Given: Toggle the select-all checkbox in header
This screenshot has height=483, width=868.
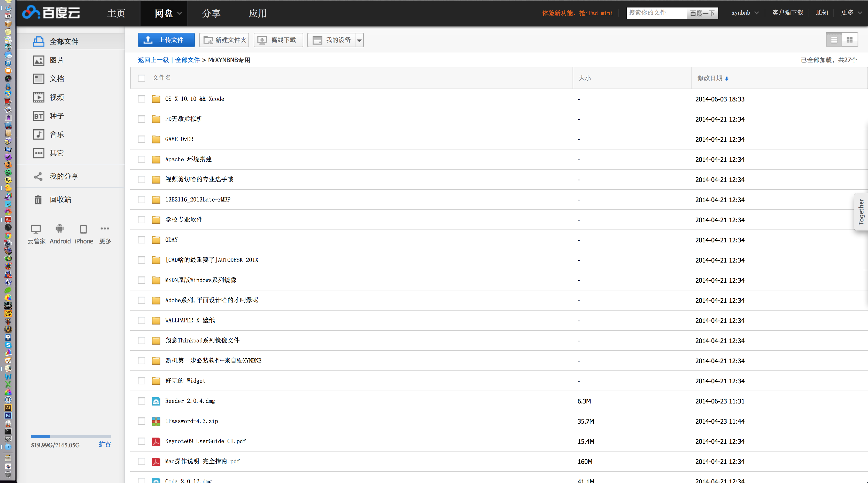Looking at the screenshot, I should click(142, 78).
